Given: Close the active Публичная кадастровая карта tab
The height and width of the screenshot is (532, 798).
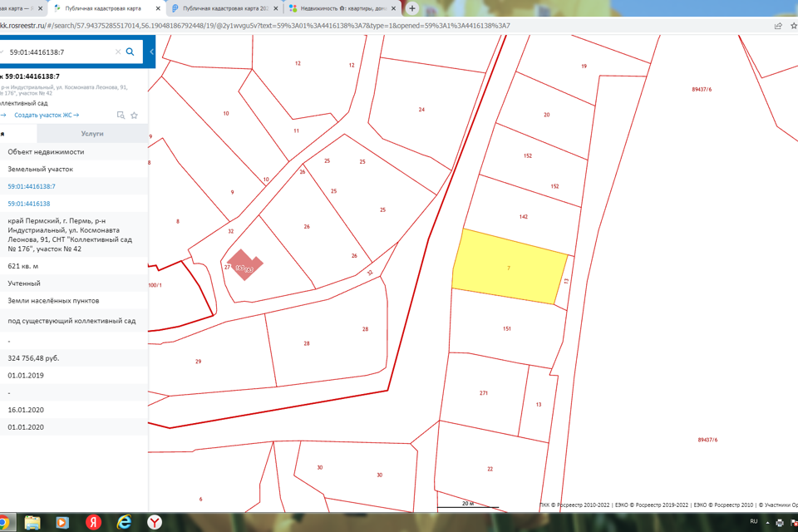Looking at the screenshot, I should (157, 8).
